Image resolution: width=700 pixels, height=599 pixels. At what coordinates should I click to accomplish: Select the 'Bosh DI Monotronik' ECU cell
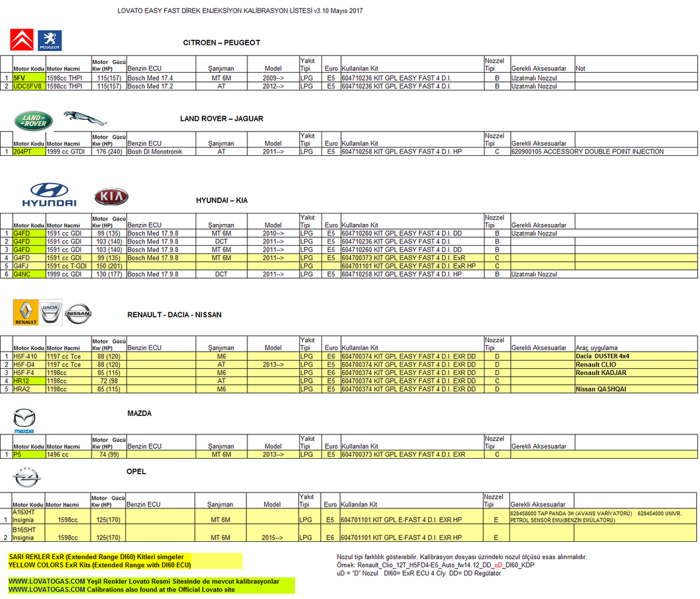[x=161, y=152]
